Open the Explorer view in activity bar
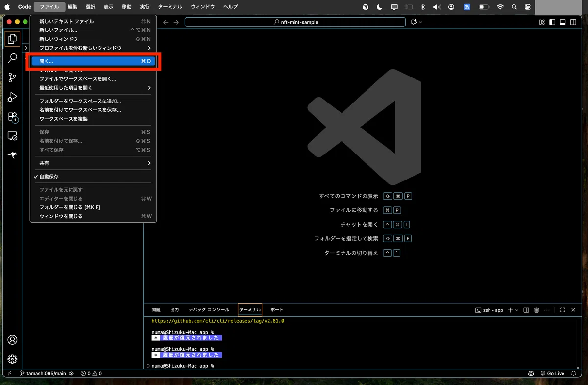 [12, 39]
